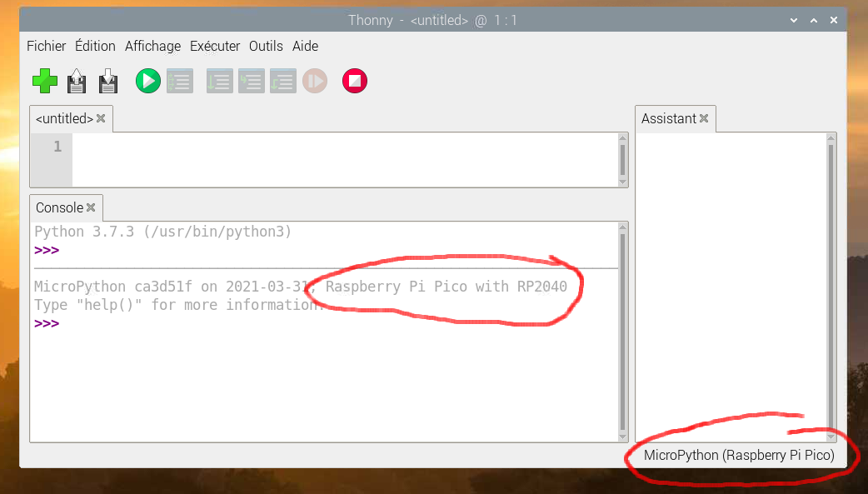Click the Step out toolbar icon

(283, 81)
